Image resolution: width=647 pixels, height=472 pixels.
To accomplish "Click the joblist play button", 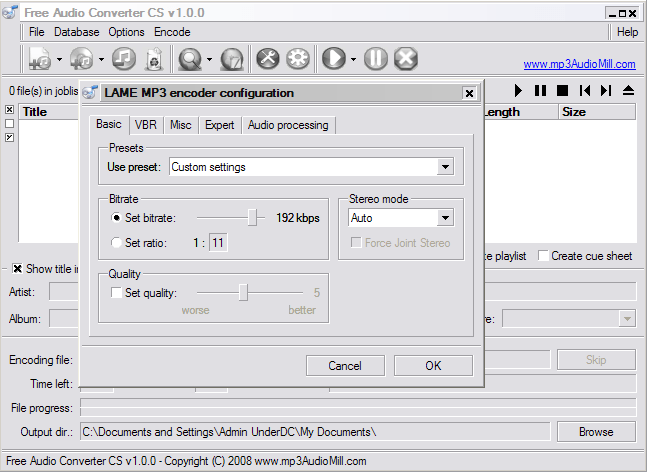I will (x=518, y=90).
